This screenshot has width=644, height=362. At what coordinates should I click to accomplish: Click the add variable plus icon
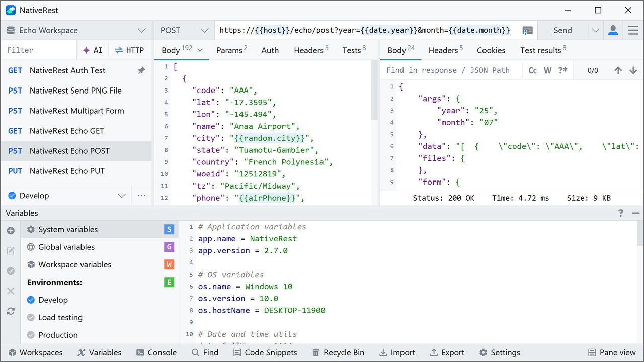(11, 231)
